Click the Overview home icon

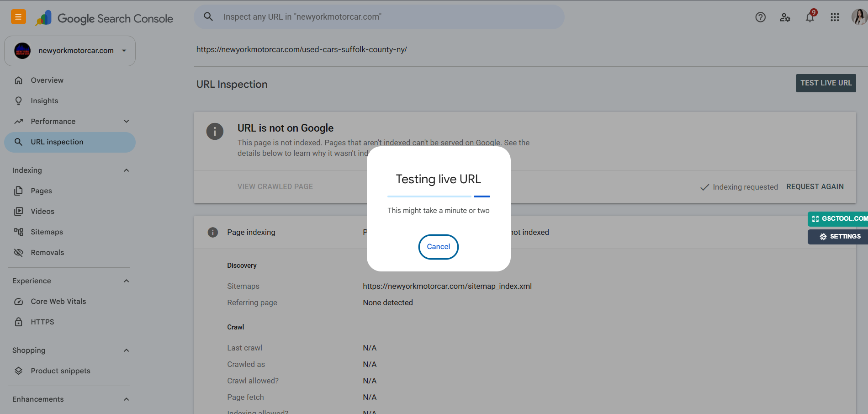[19, 80]
